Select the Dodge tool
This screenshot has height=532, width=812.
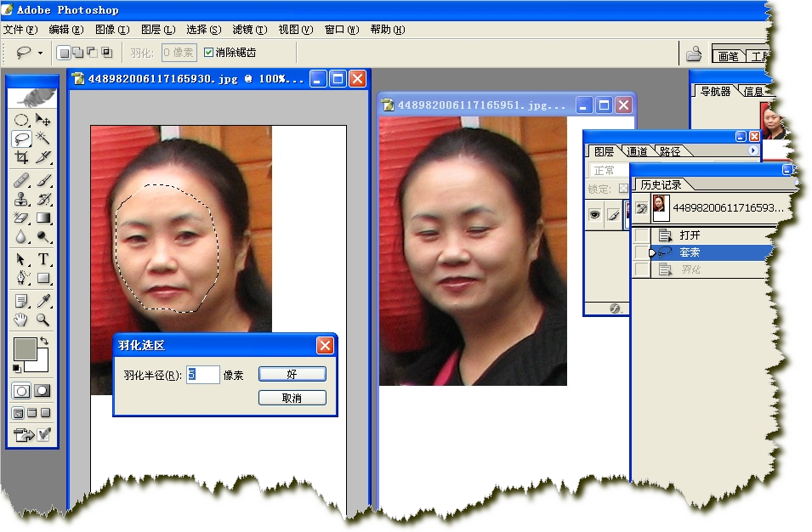click(x=43, y=236)
